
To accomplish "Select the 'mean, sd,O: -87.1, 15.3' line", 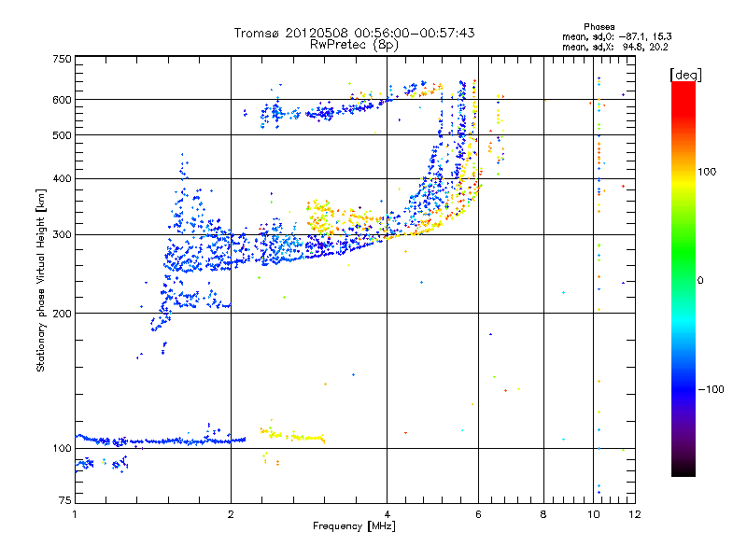I will click(617, 36).
